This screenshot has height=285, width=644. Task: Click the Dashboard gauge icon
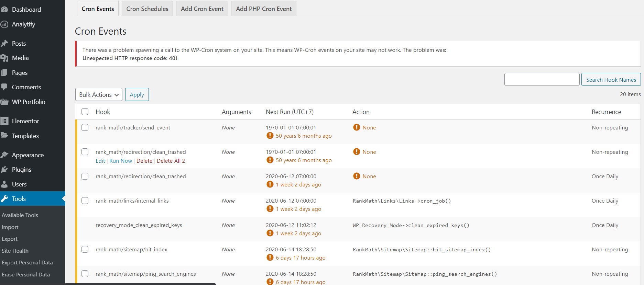(x=4, y=10)
